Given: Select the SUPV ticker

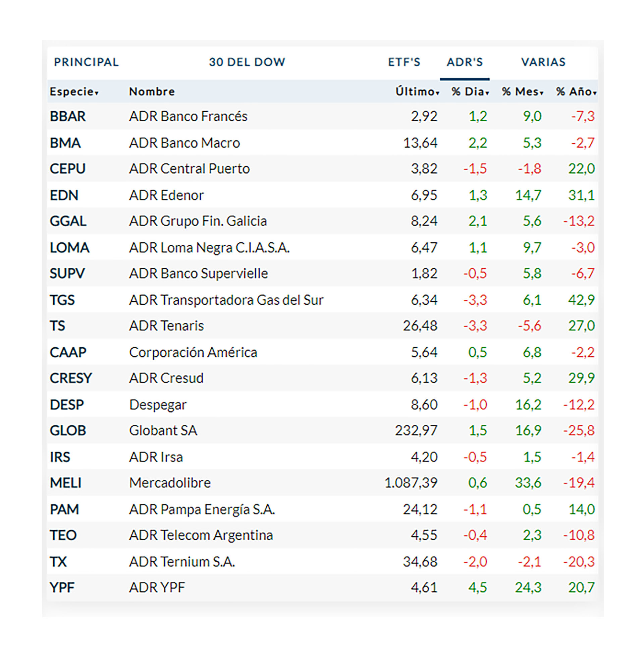Looking at the screenshot, I should (x=67, y=274).
